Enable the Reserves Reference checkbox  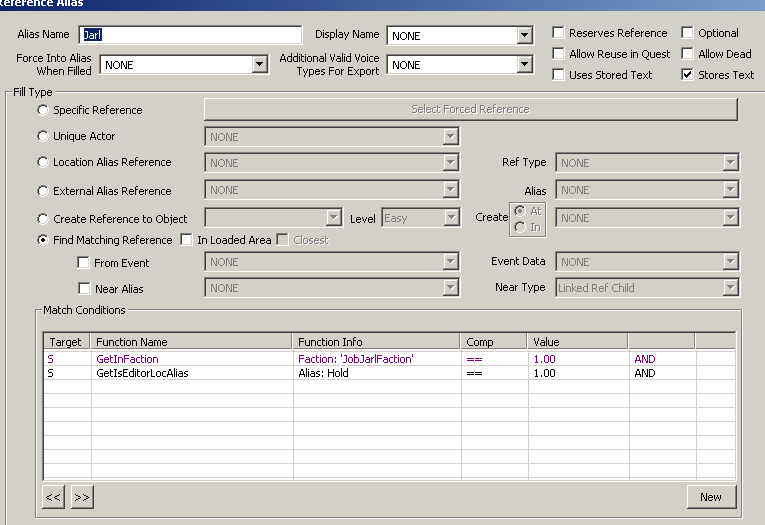(x=558, y=33)
